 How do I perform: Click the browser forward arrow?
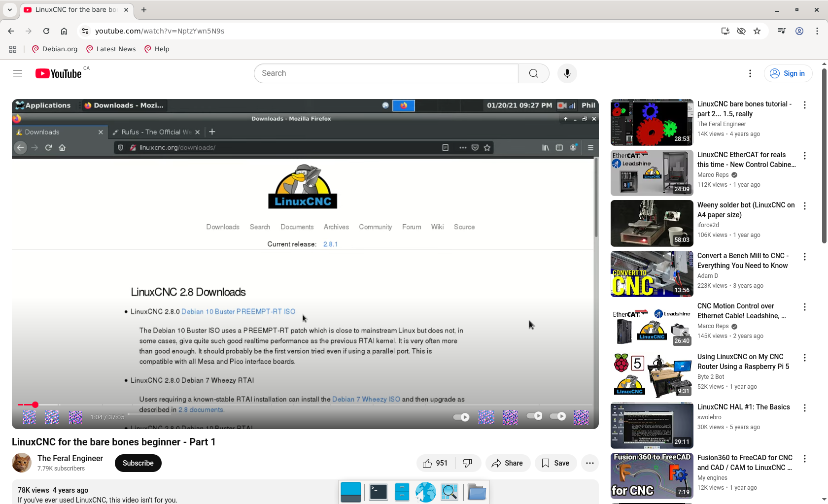click(29, 31)
